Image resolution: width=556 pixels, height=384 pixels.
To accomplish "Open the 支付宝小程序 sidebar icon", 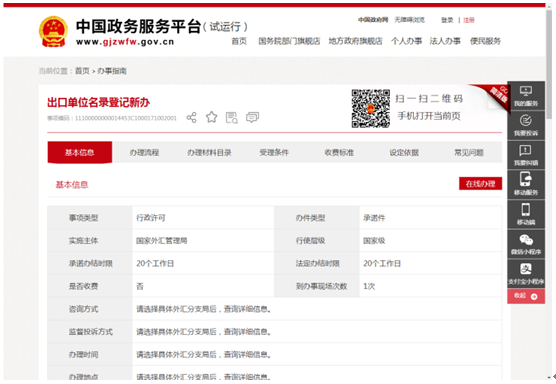I will point(526,274).
